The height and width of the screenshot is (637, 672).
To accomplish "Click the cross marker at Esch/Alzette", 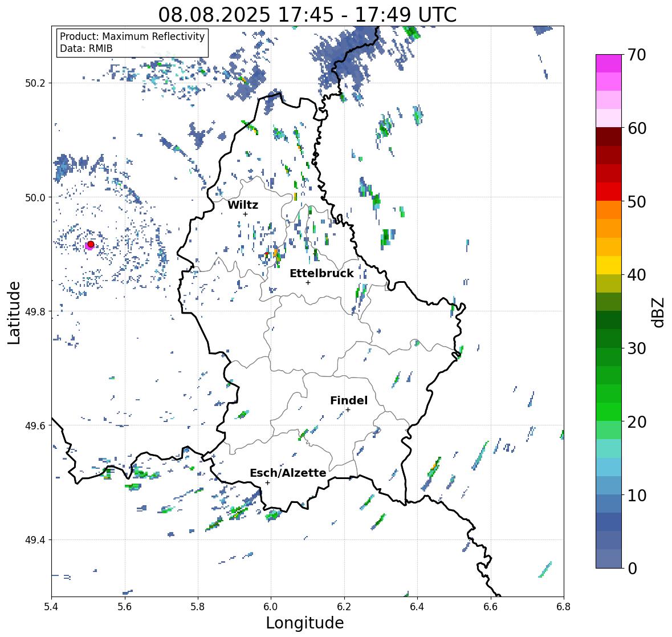I will pos(267,482).
